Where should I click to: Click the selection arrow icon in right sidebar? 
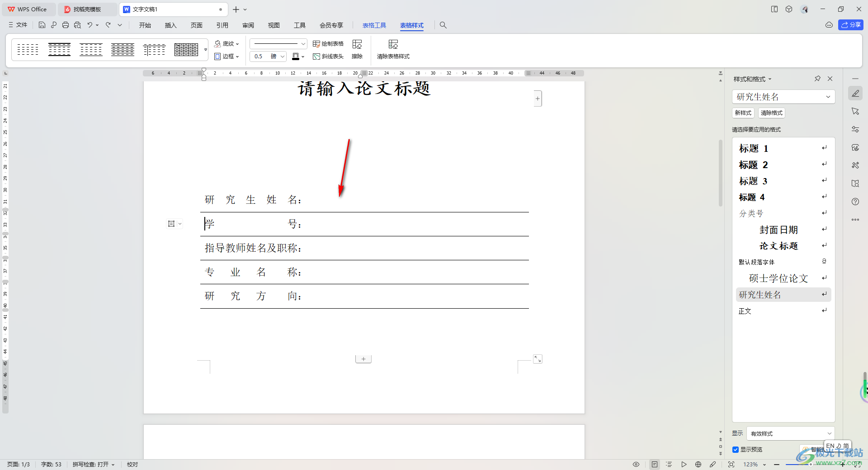click(855, 111)
